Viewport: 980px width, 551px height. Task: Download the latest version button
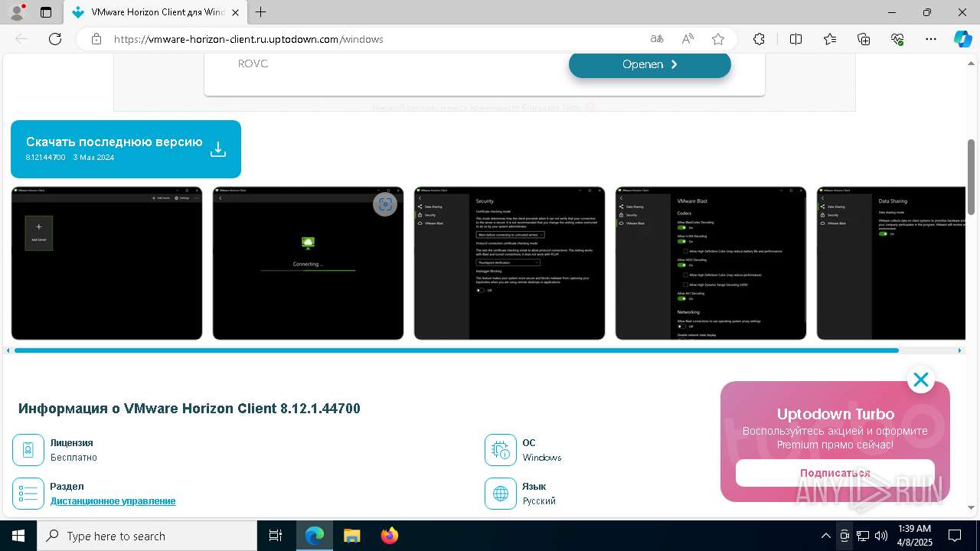click(x=126, y=149)
